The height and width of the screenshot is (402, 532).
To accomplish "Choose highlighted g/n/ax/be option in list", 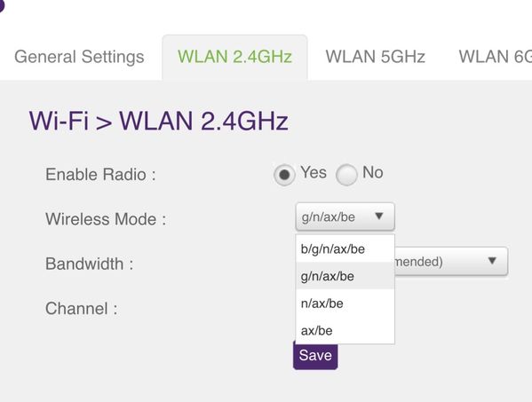I will point(345,276).
